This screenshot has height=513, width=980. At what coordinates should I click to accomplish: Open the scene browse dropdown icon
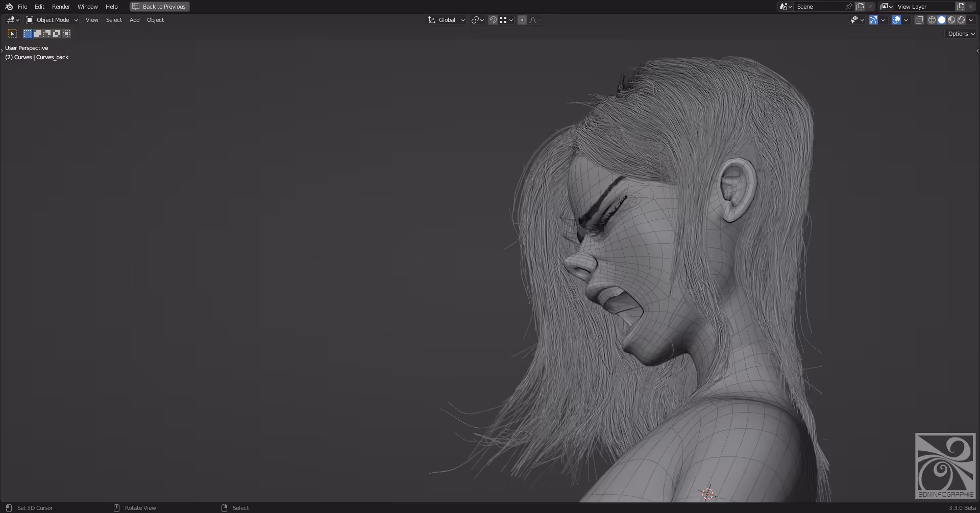click(786, 7)
